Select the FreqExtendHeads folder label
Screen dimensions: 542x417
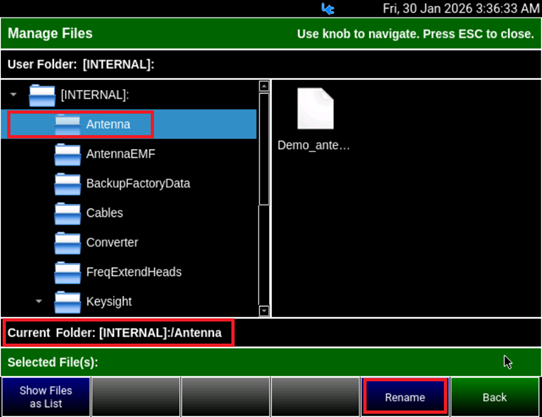pyautogui.click(x=134, y=272)
